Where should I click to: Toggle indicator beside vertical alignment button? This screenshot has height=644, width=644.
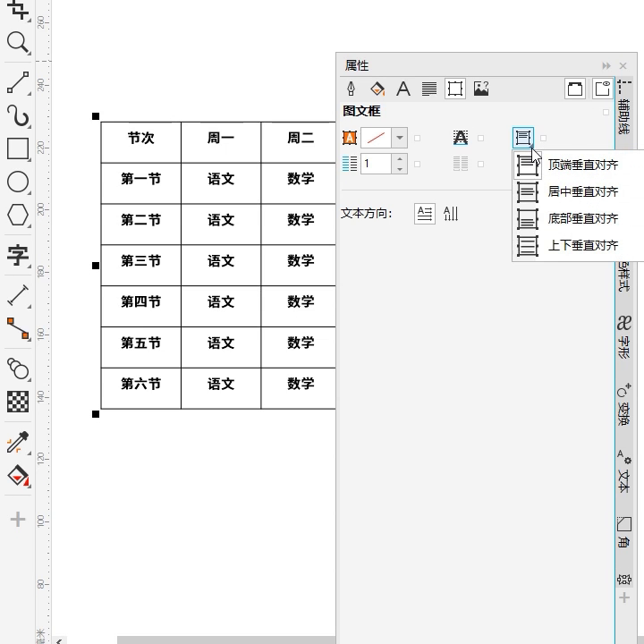coord(544,138)
